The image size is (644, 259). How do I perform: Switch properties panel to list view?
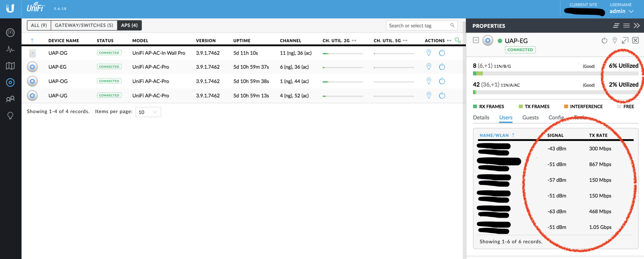coord(626,26)
